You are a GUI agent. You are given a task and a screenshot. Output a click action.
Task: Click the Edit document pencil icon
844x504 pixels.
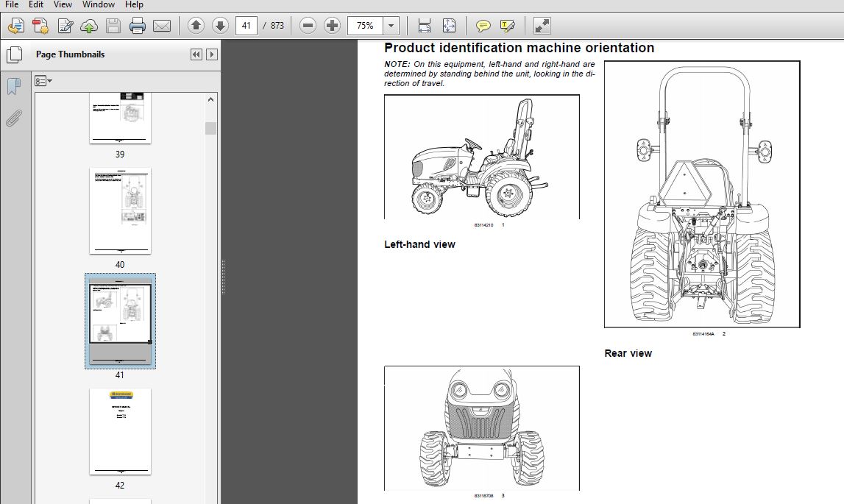pyautogui.click(x=65, y=25)
